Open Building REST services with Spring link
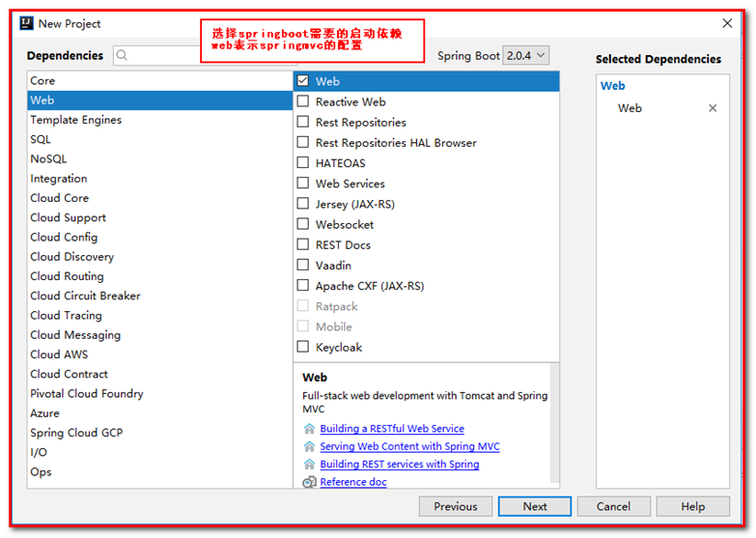 coord(400,465)
